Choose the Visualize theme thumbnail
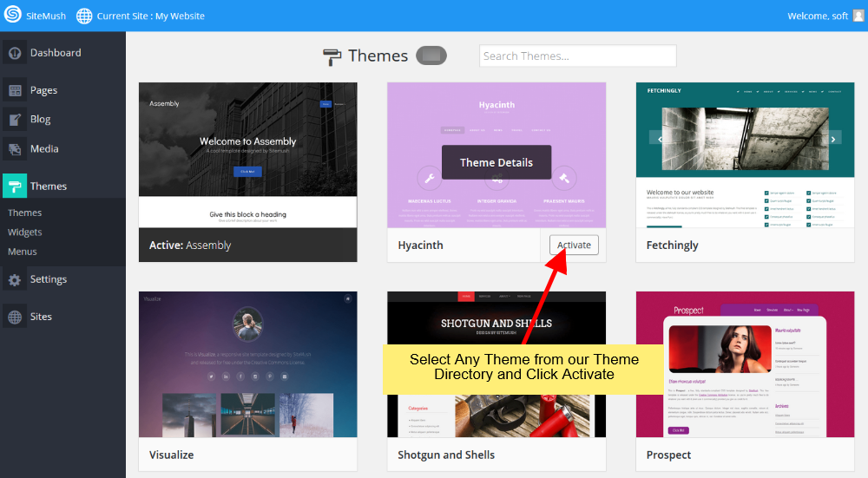This screenshot has height=478, width=868. point(247,364)
